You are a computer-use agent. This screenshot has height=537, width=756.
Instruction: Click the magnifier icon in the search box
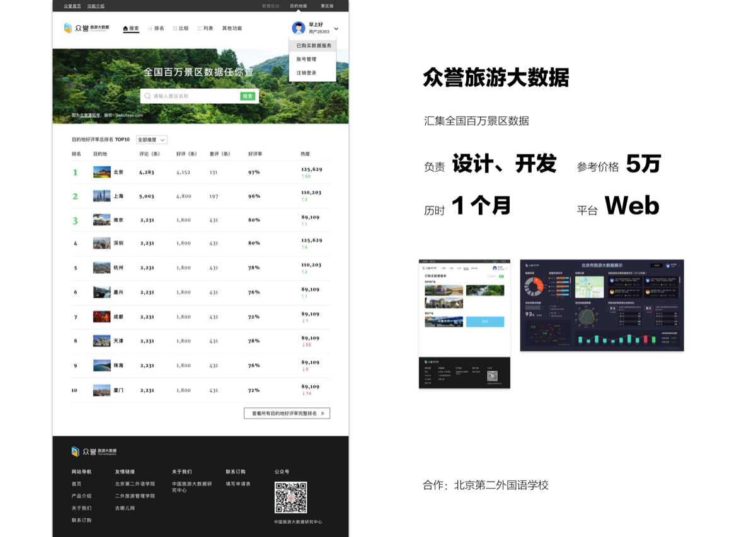pos(147,96)
